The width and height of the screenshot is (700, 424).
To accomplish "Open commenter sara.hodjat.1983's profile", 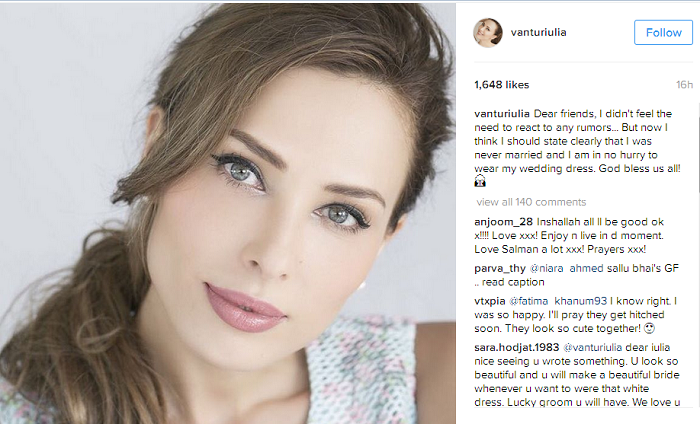I will pos(517,348).
